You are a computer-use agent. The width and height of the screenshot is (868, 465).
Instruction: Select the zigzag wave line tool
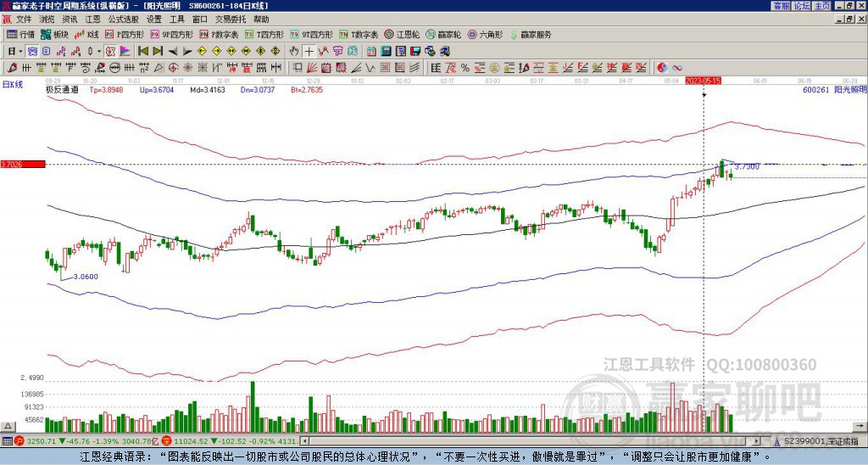(370, 68)
